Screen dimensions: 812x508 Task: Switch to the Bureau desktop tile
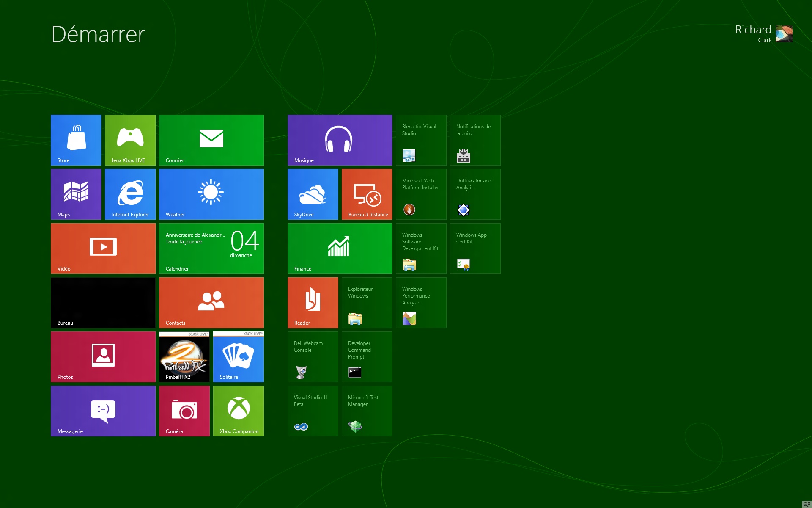tap(103, 303)
